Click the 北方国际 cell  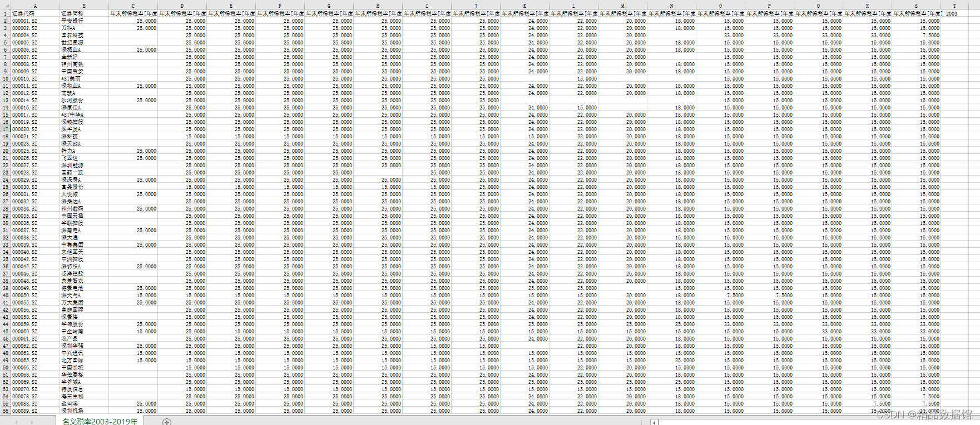click(x=85, y=360)
